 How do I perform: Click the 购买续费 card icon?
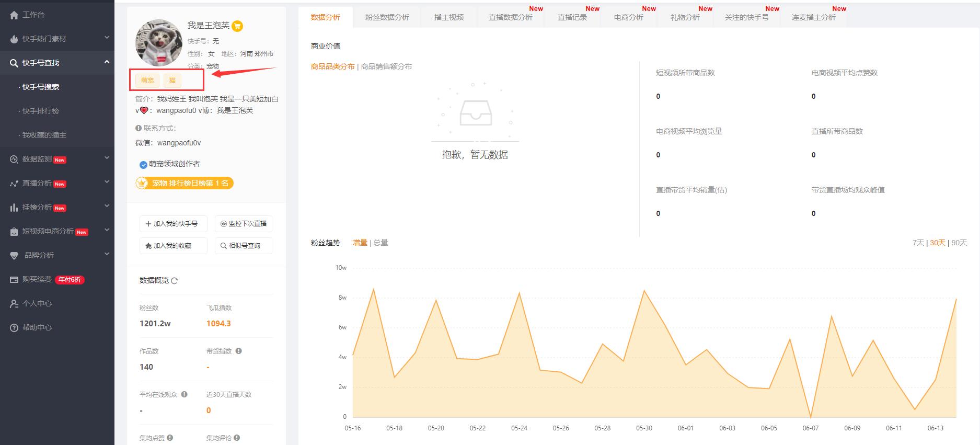tap(14, 279)
